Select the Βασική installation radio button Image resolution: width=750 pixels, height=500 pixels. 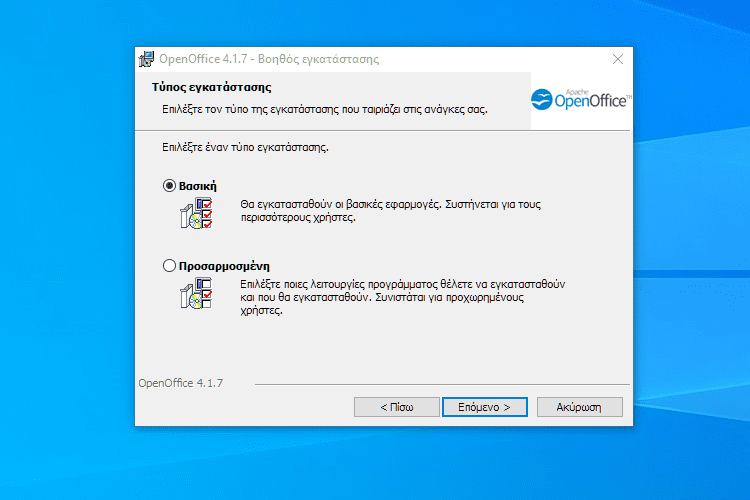point(169,186)
